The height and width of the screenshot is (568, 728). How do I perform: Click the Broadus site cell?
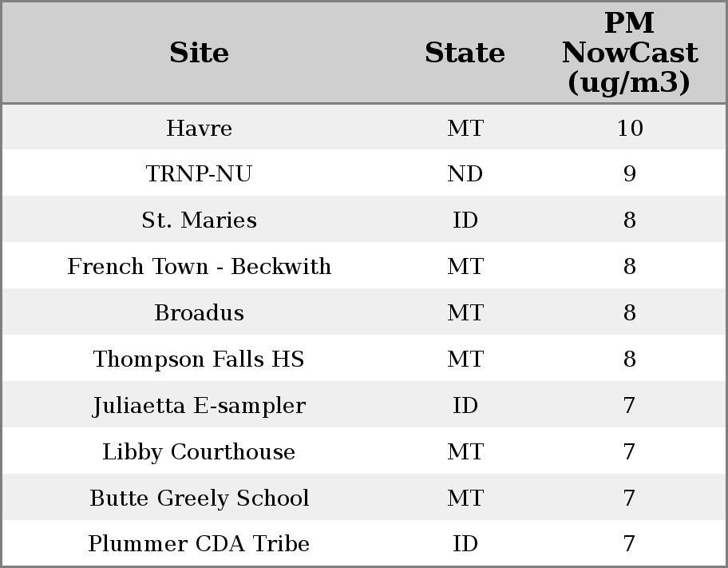(199, 313)
